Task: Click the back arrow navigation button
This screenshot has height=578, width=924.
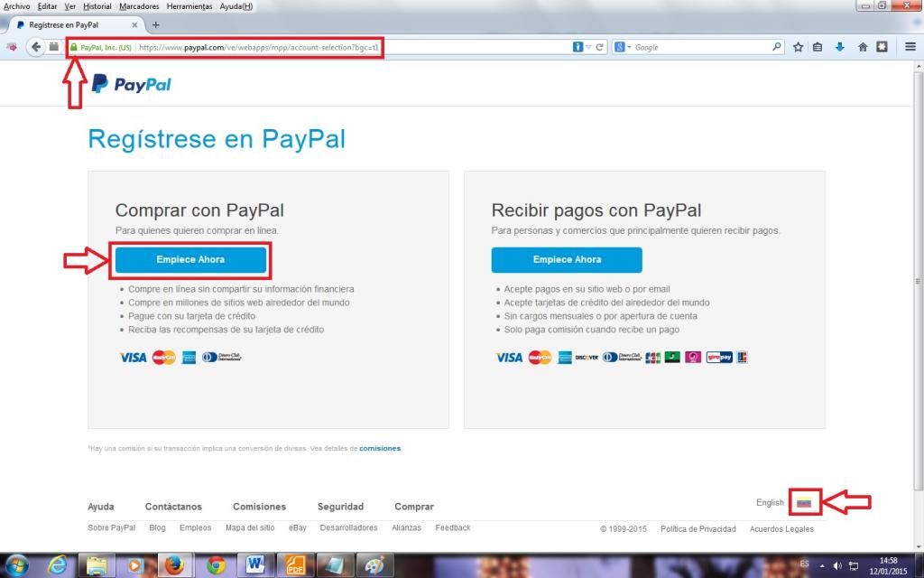Action: point(36,47)
